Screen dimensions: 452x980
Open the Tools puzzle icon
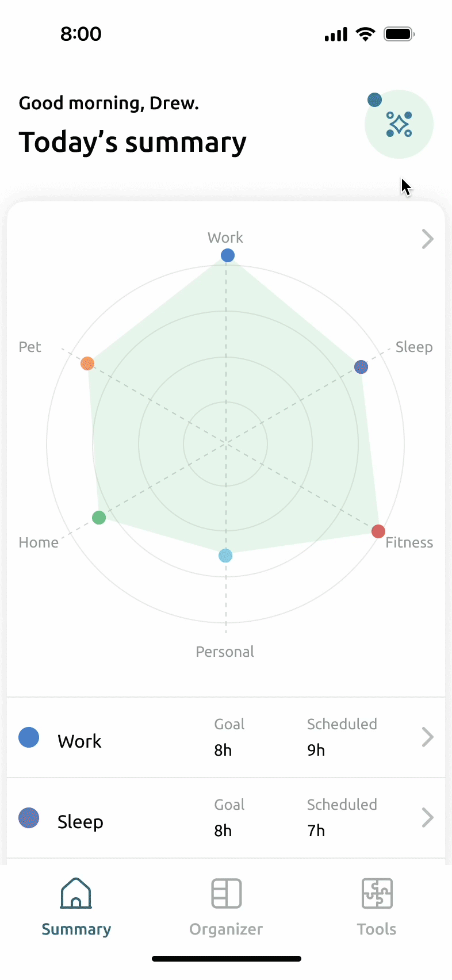(377, 893)
